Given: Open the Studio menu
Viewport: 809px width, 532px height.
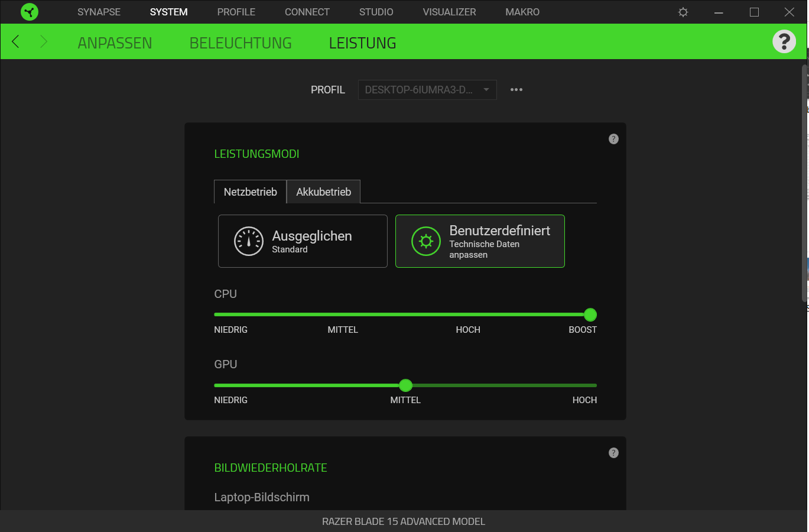Looking at the screenshot, I should (376, 12).
